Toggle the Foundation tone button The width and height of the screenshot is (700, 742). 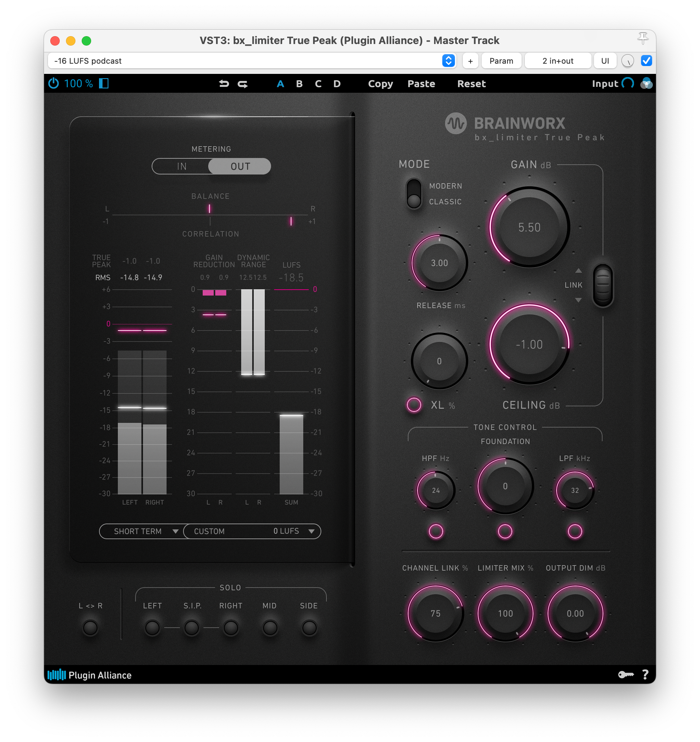505,531
